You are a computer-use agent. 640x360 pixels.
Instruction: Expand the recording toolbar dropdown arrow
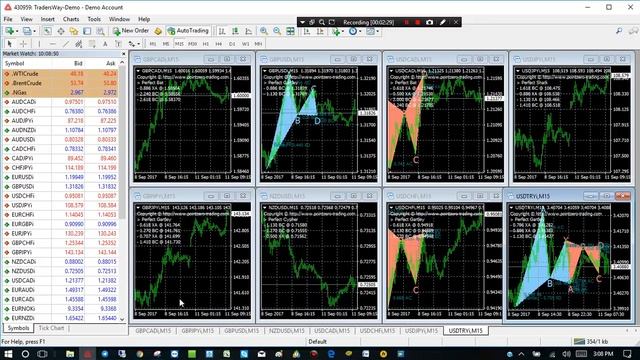click(302, 22)
